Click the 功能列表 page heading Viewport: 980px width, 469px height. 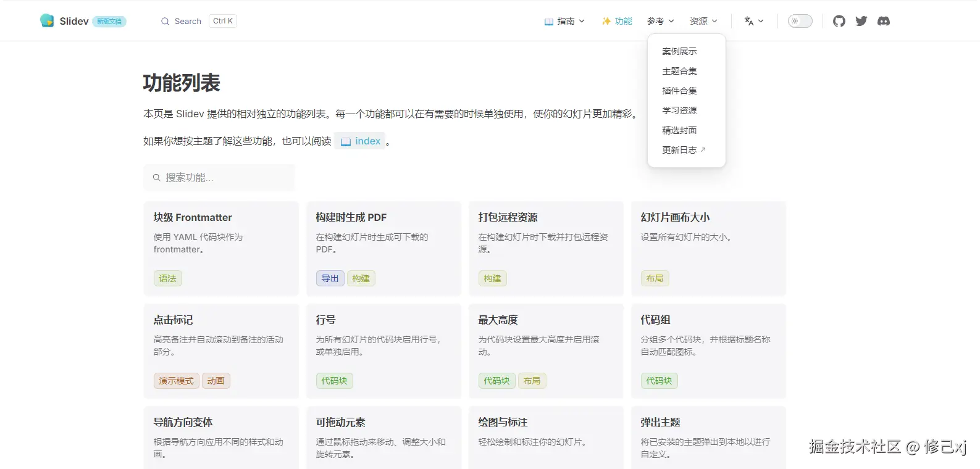point(182,83)
